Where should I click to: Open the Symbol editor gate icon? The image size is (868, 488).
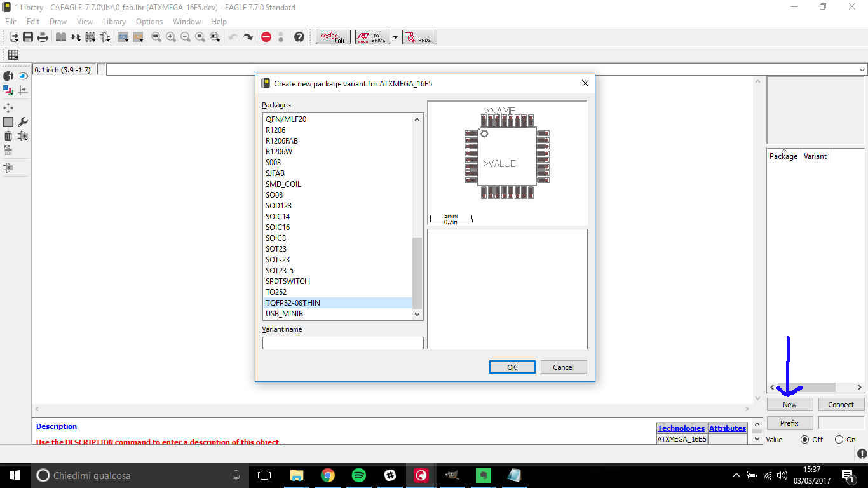pyautogui.click(x=105, y=37)
